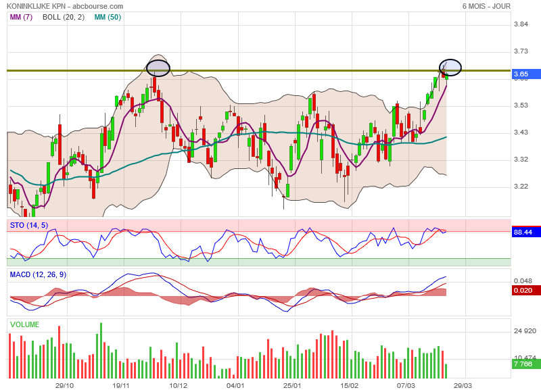
Task: Click the 15/02 date label
Action: [349, 385]
